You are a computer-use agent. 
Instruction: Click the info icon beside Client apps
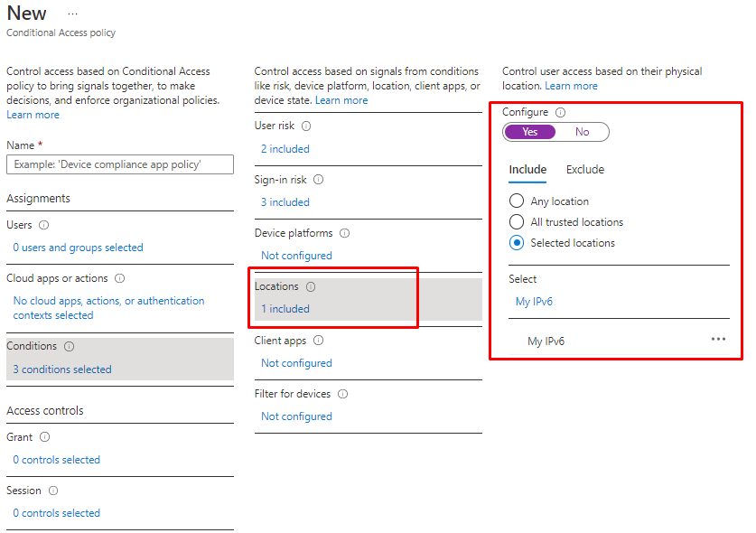[x=318, y=341]
